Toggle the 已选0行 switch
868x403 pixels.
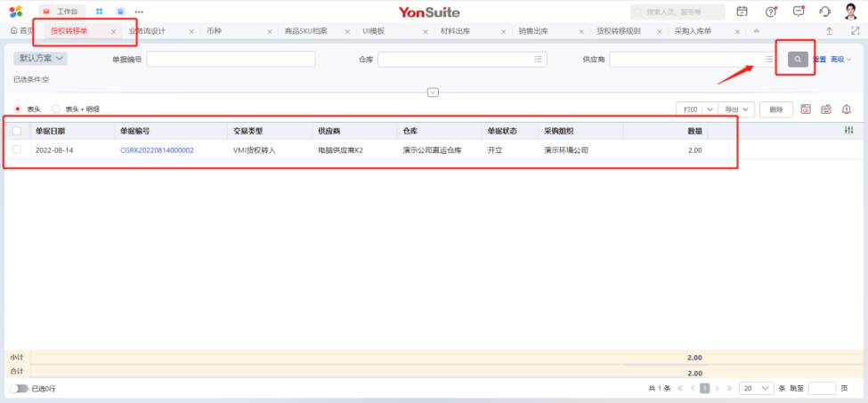pos(19,389)
